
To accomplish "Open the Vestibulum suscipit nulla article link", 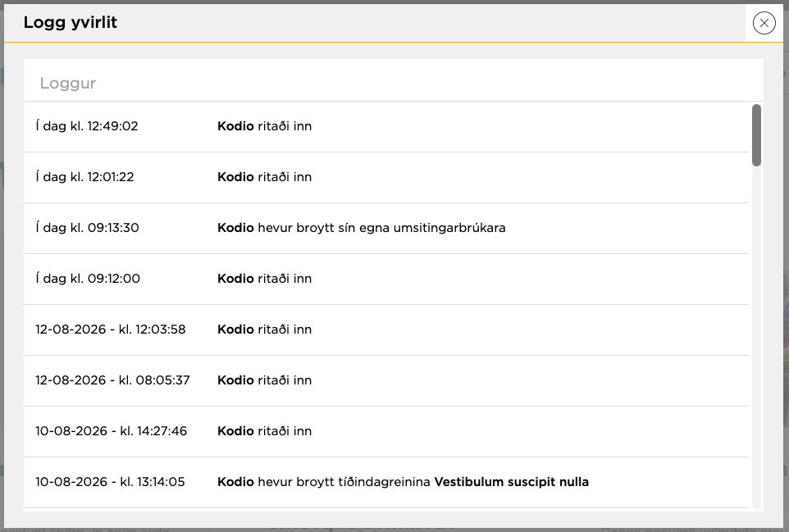I will (511, 482).
